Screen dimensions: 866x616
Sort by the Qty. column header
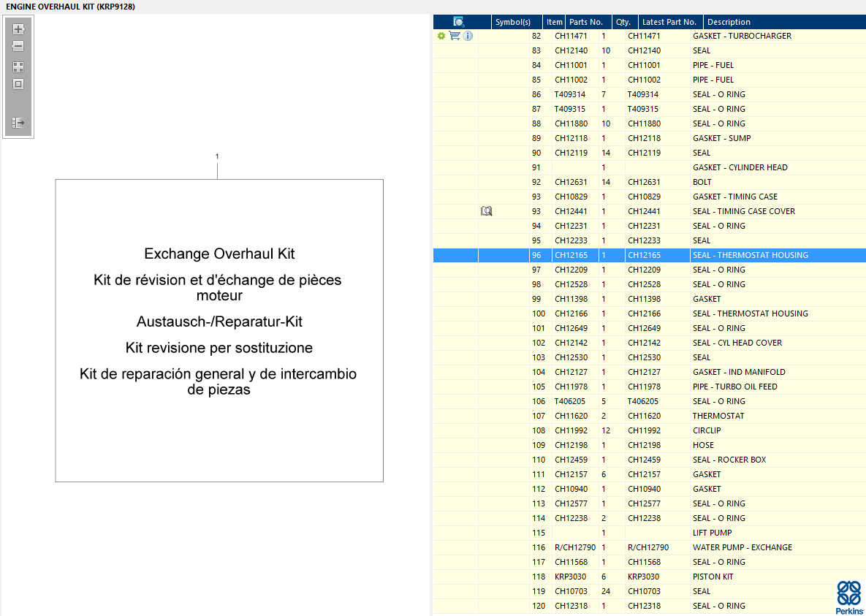[623, 22]
